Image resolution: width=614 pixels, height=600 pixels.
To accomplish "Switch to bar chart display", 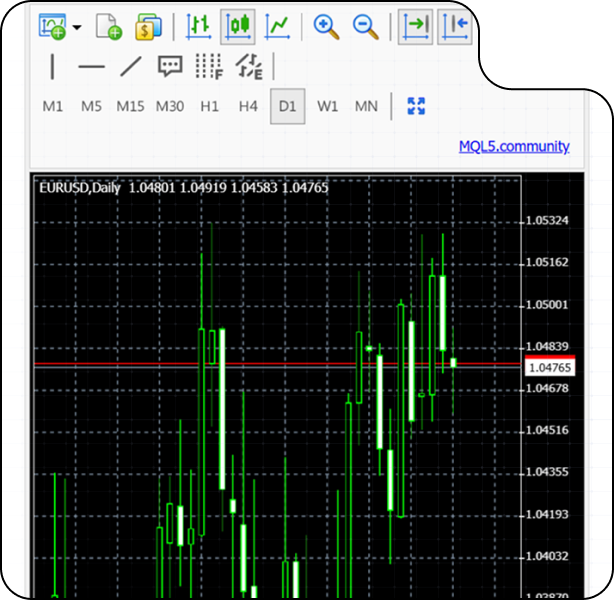I will tap(198, 26).
